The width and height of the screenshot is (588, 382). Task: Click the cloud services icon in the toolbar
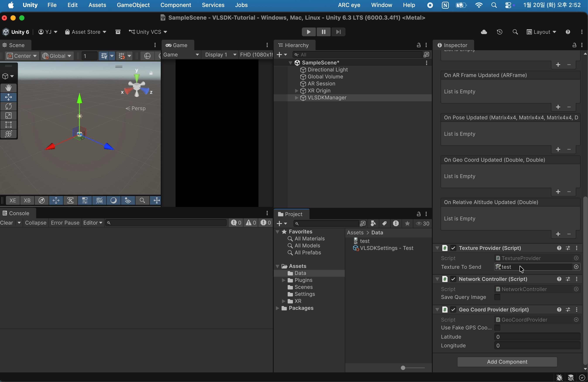[484, 32]
